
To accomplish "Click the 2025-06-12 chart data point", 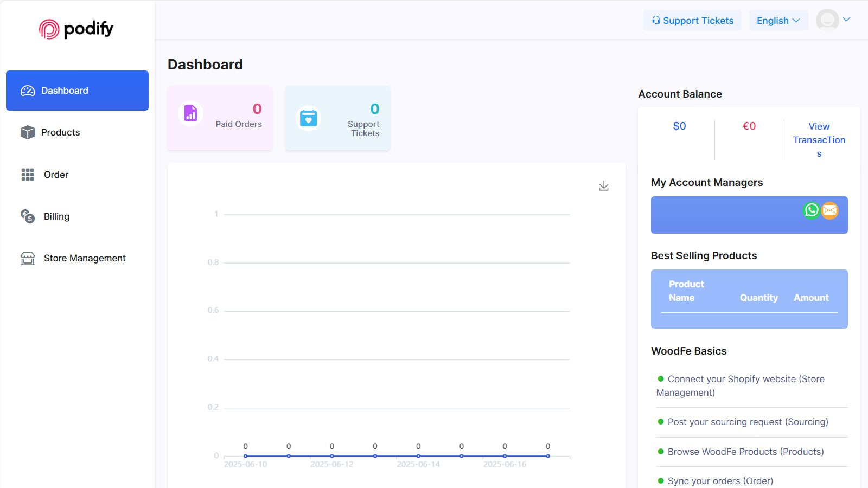I will (x=332, y=456).
